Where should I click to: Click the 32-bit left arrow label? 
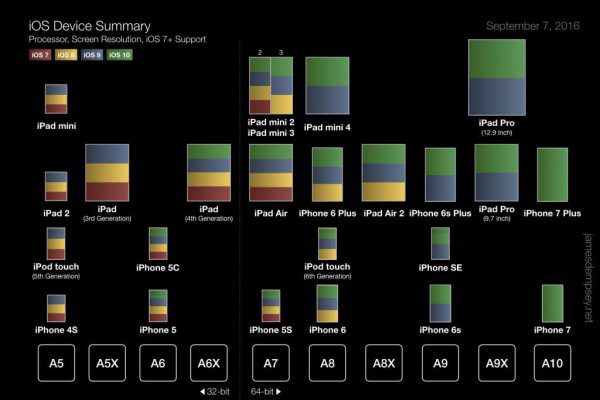coord(215,392)
